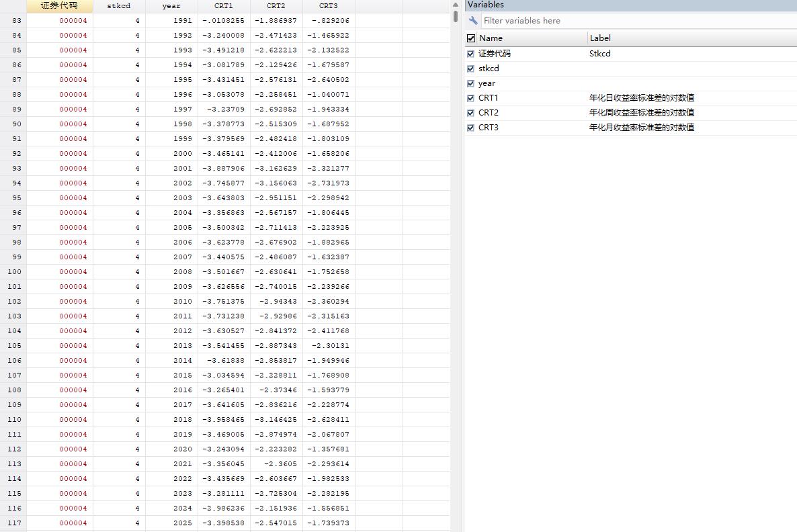Click the Stkcd label of 证券代码
Image resolution: width=797 pixels, height=532 pixels.
600,54
